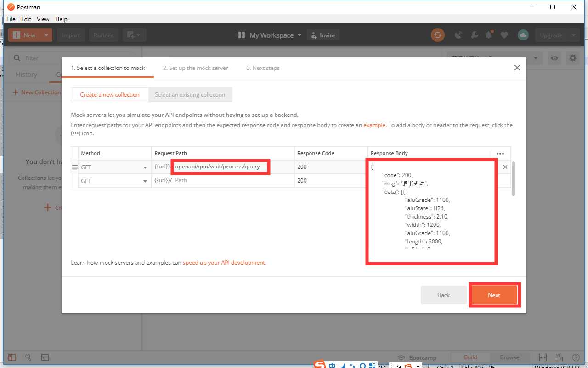
Task: Open the find and replace icon
Action: 28,357
